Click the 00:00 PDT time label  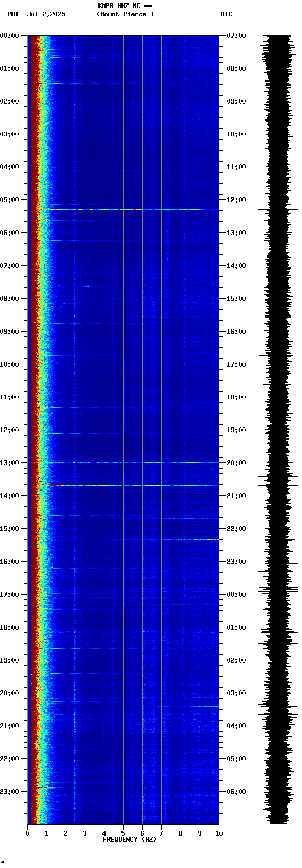click(10, 36)
